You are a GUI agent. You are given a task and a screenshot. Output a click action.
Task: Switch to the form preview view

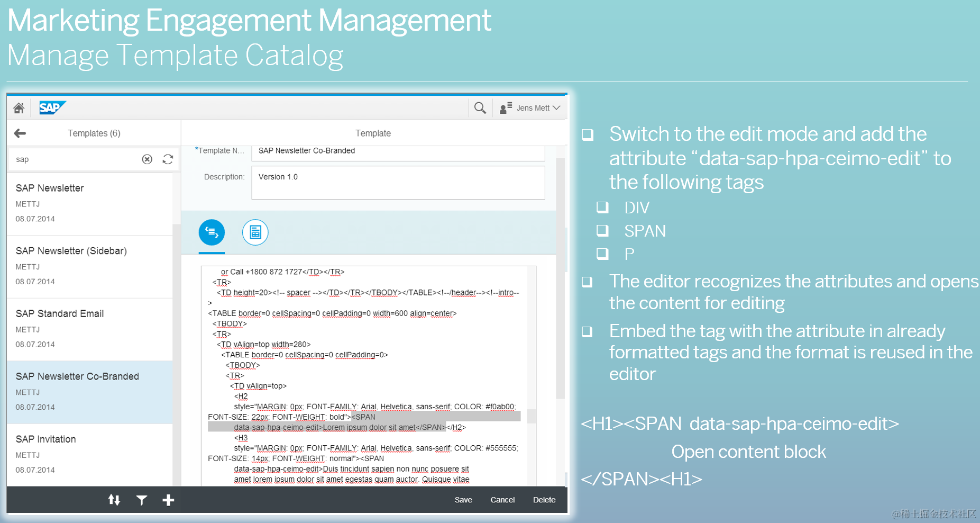tap(255, 232)
